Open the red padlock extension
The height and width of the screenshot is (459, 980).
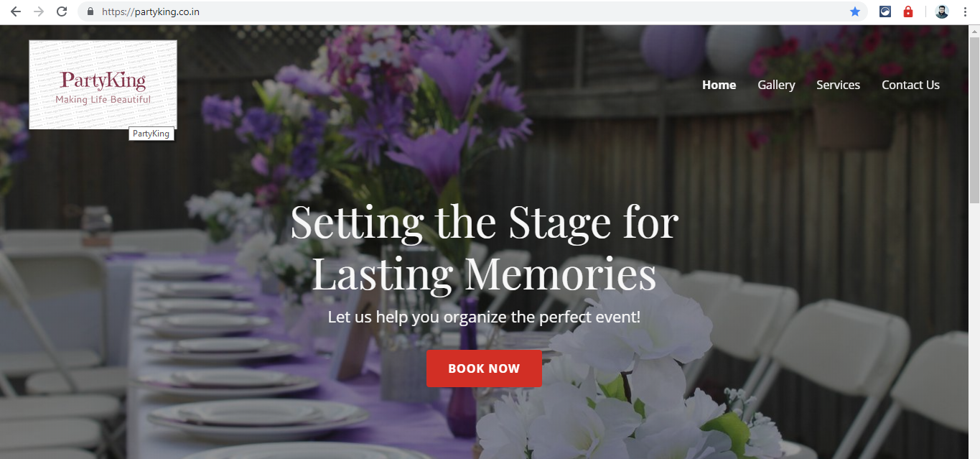908,11
